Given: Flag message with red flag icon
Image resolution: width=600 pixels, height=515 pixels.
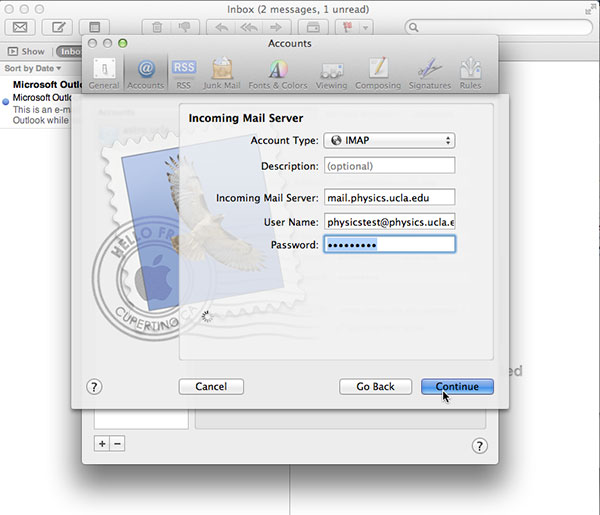Looking at the screenshot, I should [x=347, y=27].
